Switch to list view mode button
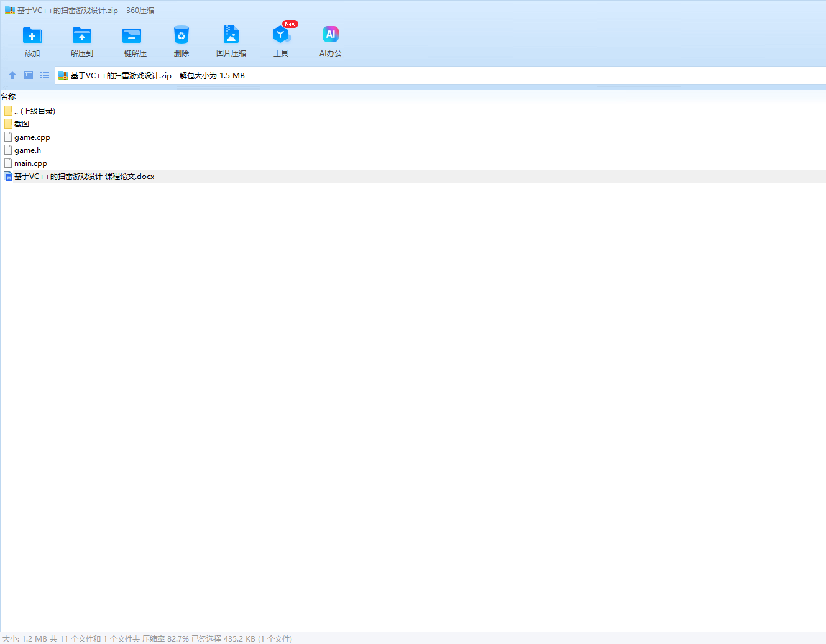826x644 pixels. pos(45,75)
